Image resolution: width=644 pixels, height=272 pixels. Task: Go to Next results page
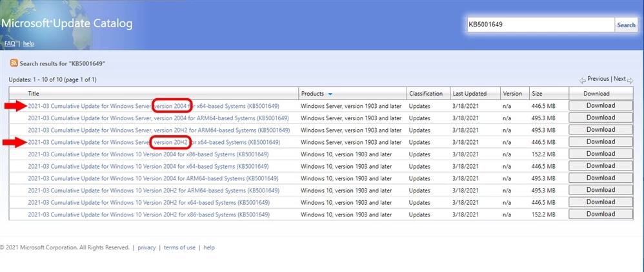pyautogui.click(x=619, y=79)
